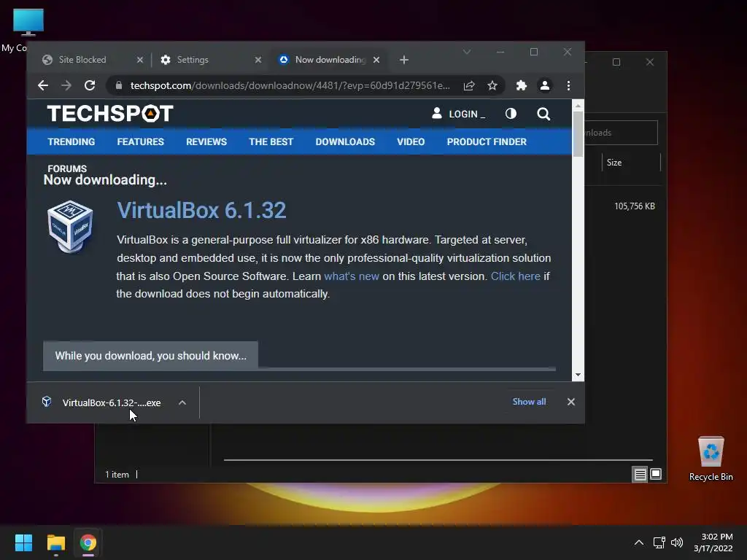Switch to the Settings tab
This screenshot has width=747, height=560.
[x=193, y=60]
